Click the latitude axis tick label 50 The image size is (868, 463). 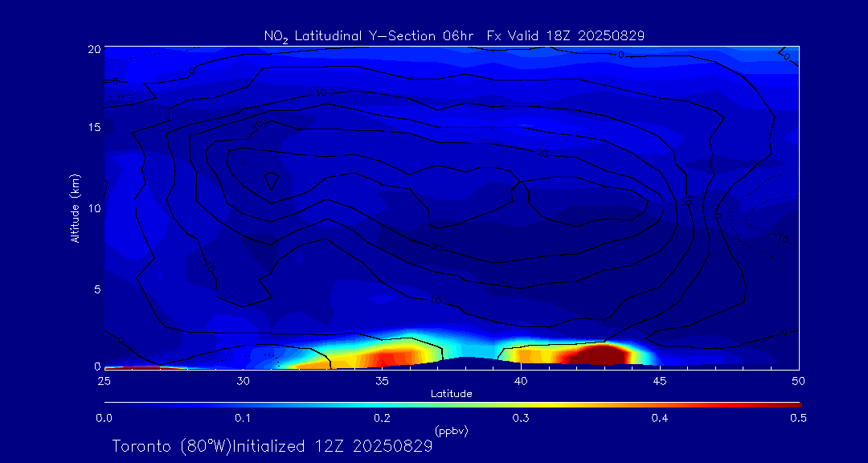(798, 380)
